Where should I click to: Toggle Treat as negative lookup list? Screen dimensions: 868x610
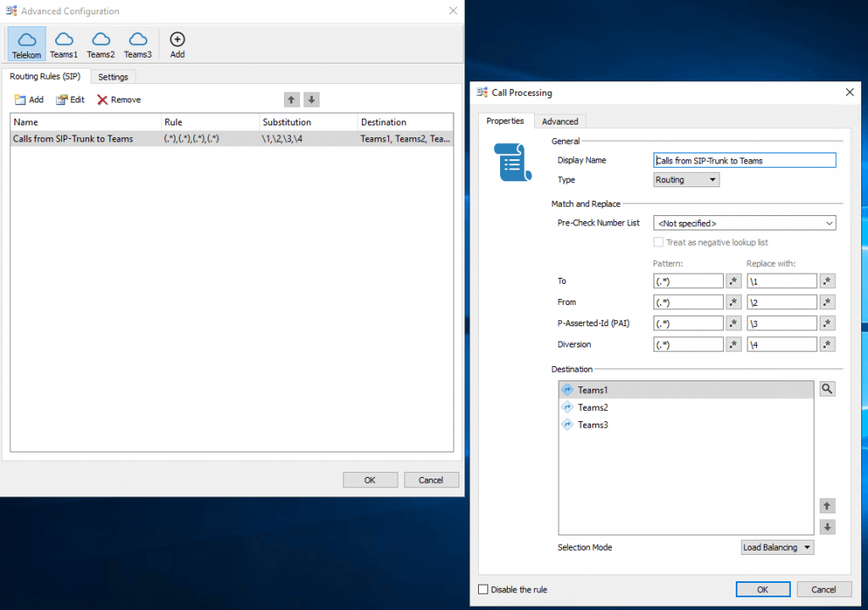pos(658,242)
